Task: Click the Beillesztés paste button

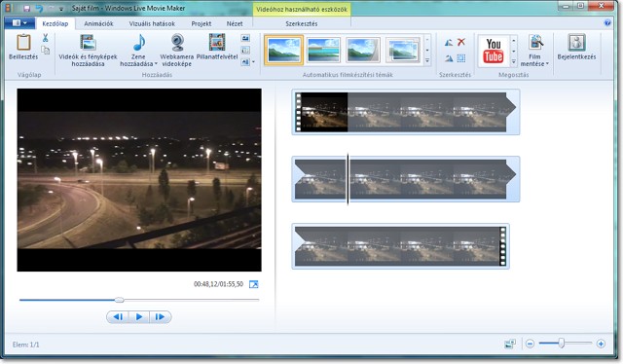Action: [23, 47]
